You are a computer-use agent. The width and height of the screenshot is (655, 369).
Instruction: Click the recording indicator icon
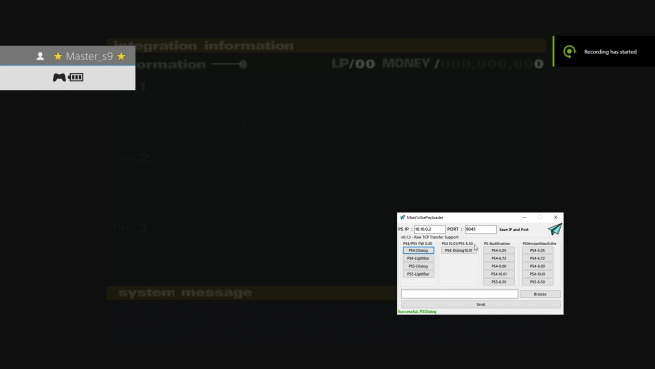(x=569, y=51)
